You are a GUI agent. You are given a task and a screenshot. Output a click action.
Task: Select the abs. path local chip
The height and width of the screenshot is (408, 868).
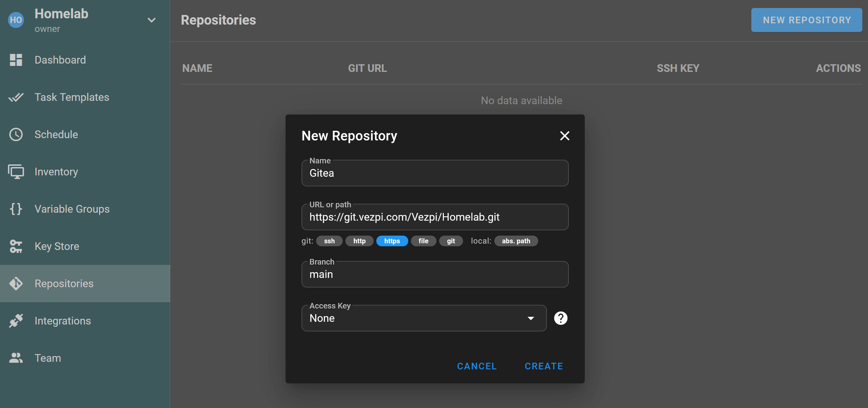(516, 241)
